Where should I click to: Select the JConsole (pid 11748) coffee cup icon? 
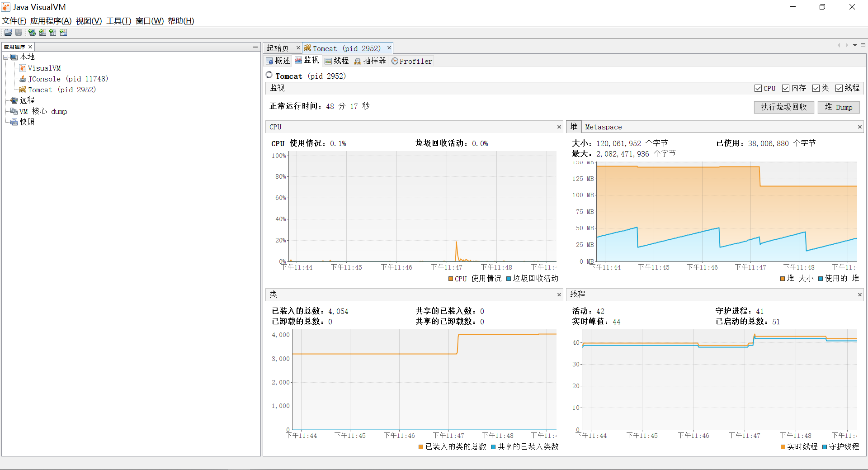tap(23, 79)
